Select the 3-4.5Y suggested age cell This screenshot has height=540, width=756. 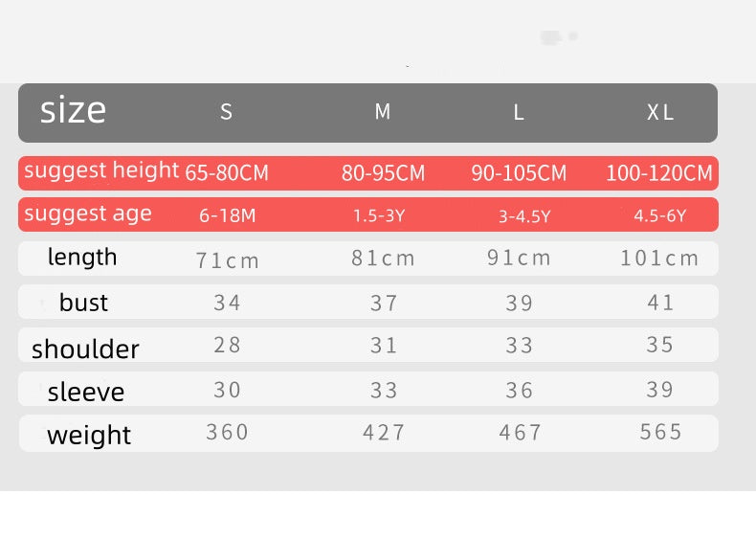pyautogui.click(x=524, y=216)
